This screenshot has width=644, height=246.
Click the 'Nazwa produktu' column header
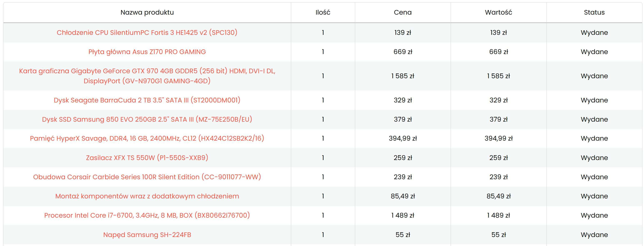pos(147,12)
